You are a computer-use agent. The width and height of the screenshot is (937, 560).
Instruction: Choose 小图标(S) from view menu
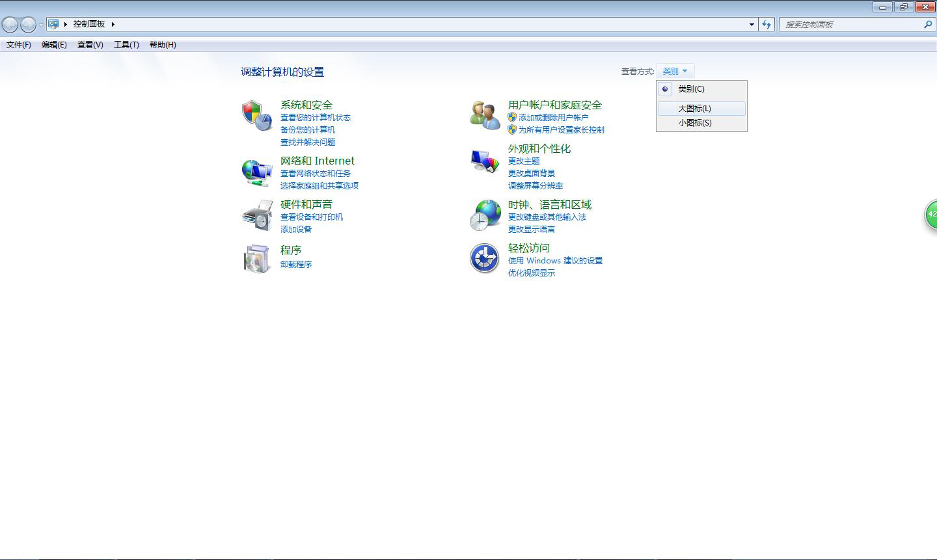pos(701,123)
